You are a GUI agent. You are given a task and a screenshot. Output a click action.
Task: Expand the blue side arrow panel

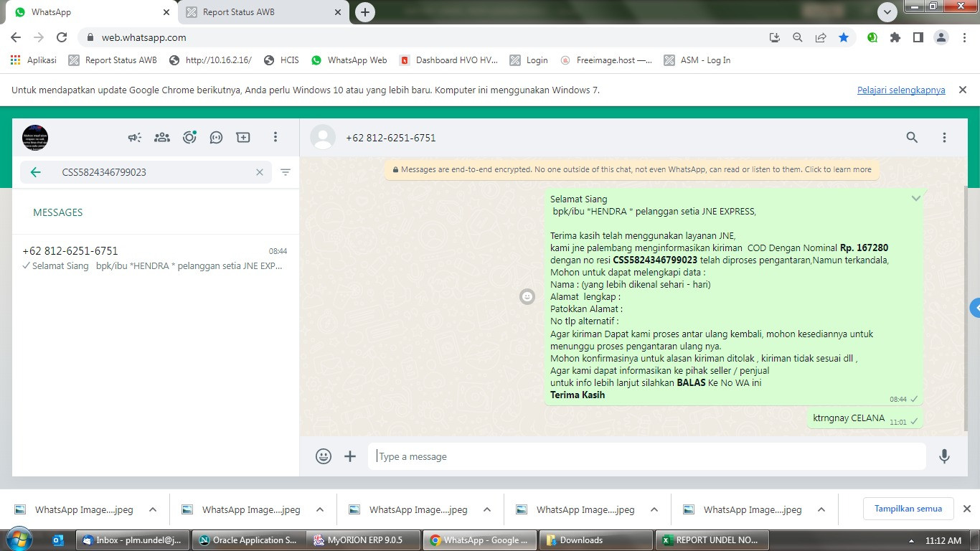975,308
